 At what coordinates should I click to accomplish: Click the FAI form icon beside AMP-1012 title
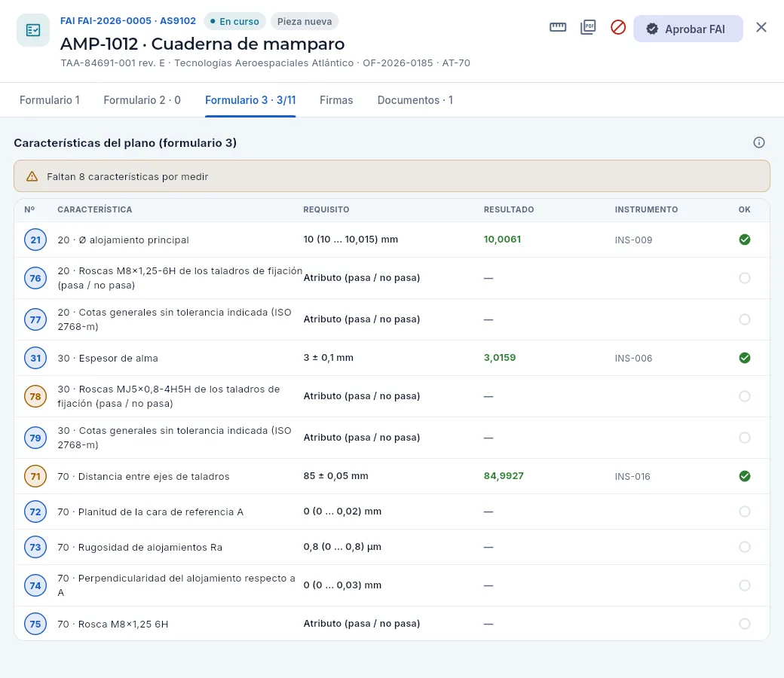33,30
